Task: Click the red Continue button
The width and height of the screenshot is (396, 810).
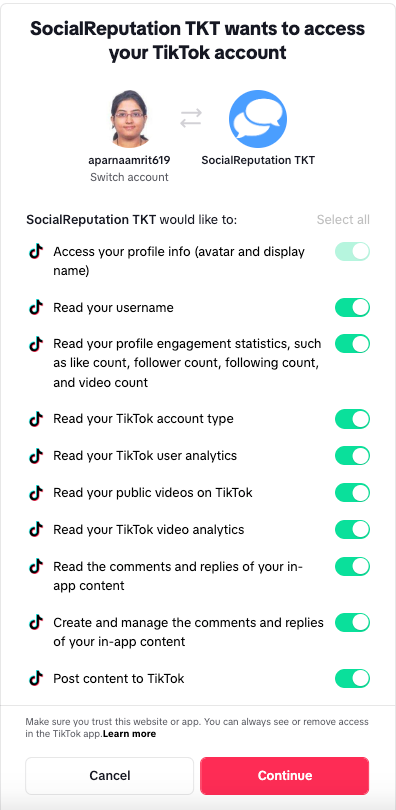Action: [284, 775]
